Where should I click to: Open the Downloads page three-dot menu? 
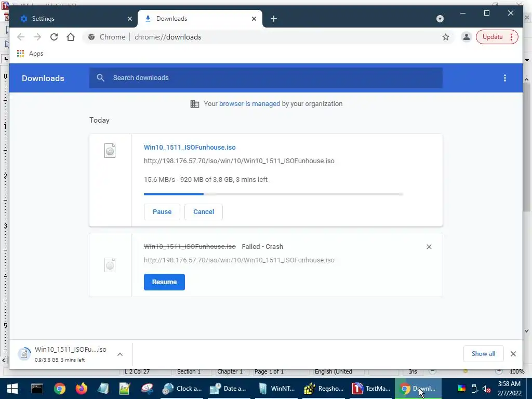pyautogui.click(x=505, y=78)
